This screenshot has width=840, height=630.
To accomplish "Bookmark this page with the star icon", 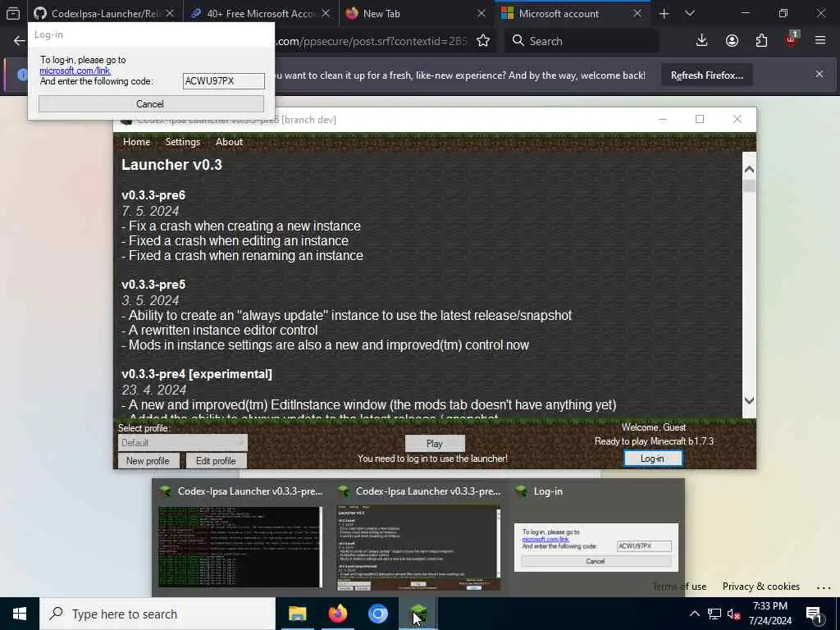I will 483,41.
